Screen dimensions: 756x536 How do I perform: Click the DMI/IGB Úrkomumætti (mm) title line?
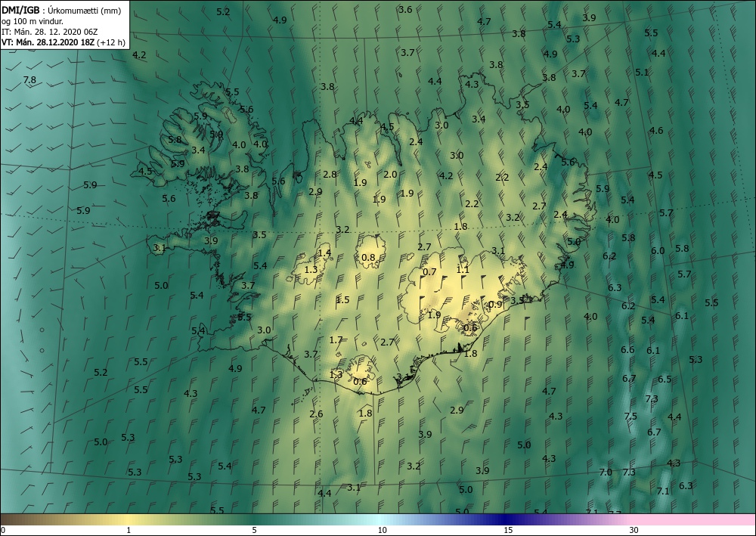60,10
